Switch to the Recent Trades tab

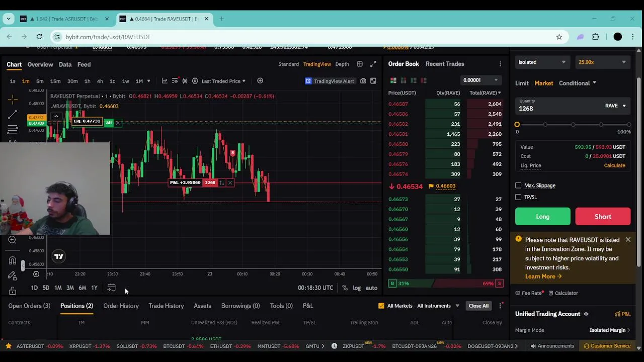point(445,64)
